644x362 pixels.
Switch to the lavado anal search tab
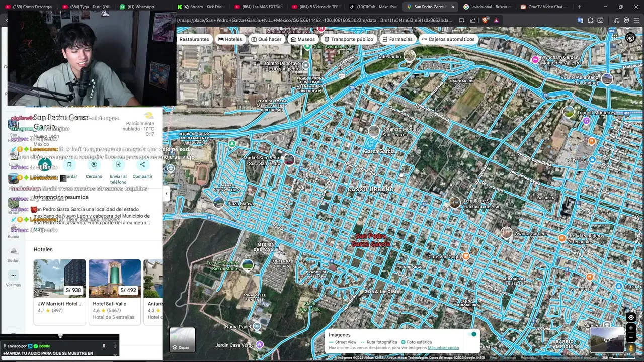click(487, 7)
